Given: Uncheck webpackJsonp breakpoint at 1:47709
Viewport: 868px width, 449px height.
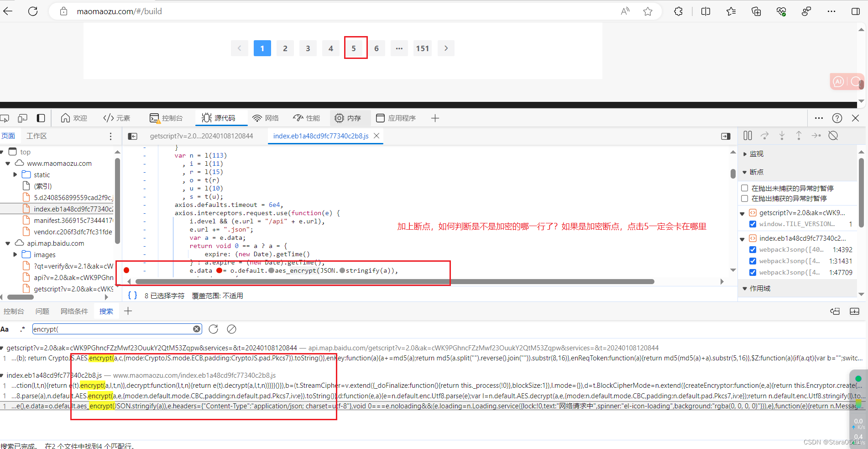Looking at the screenshot, I should (x=753, y=272).
